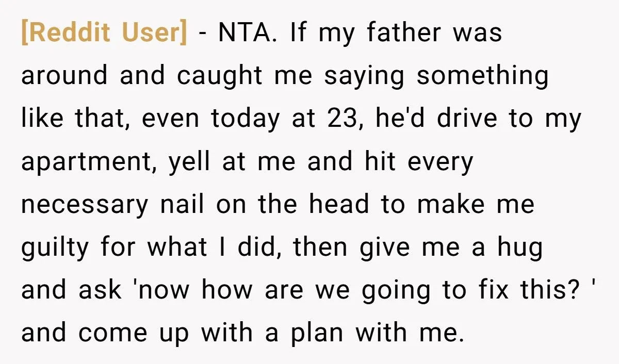Click the [Reddit User] username label

tap(104, 34)
